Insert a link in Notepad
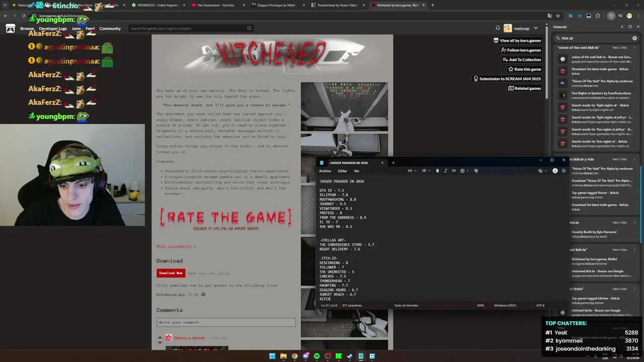 (x=454, y=171)
